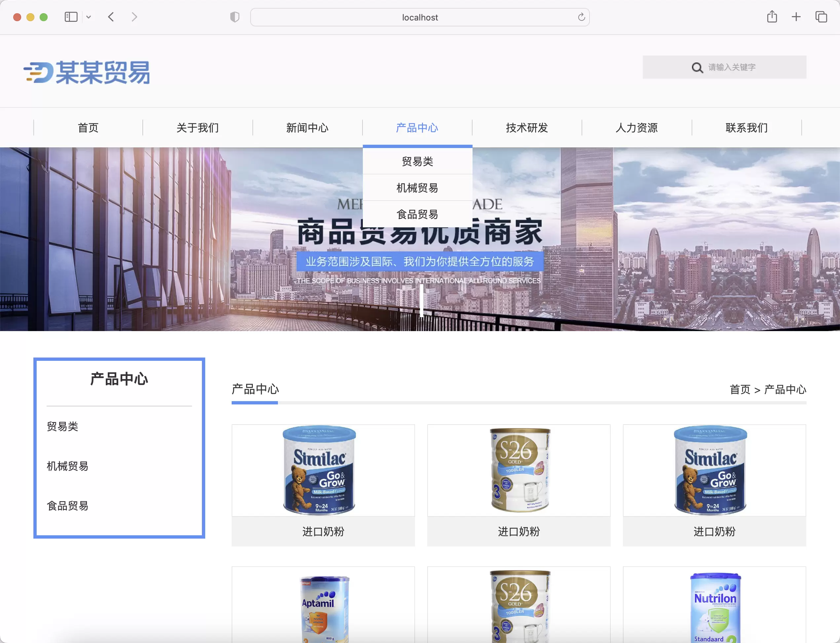
Task: Open the 首页 navigation item
Action: coord(88,128)
